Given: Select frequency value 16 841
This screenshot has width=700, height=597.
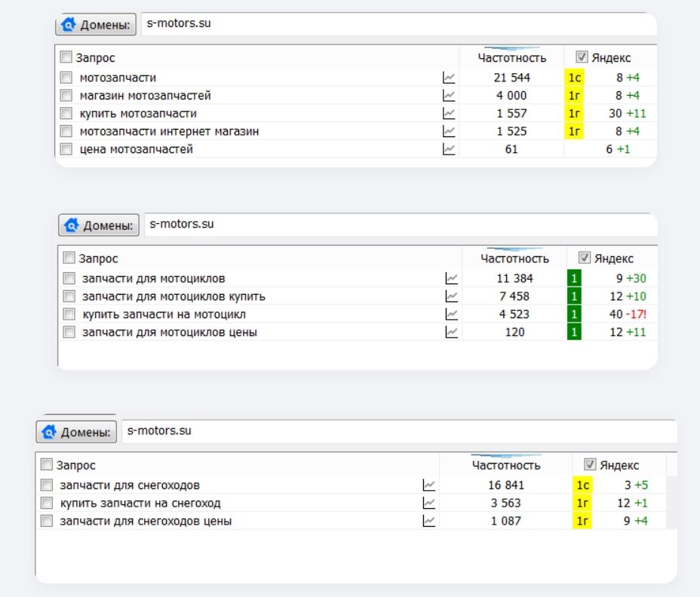Looking at the screenshot, I should point(506,485).
